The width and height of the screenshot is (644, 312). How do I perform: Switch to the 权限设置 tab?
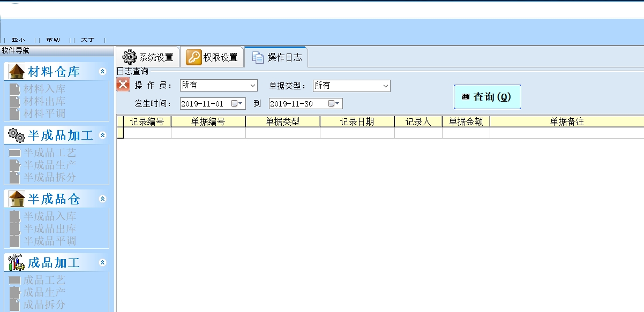(212, 57)
